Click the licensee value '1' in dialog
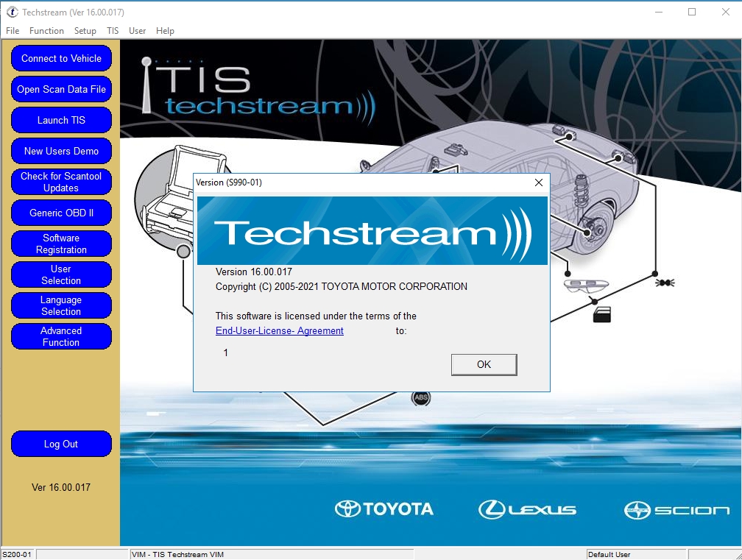This screenshot has width=742, height=560. [x=226, y=352]
